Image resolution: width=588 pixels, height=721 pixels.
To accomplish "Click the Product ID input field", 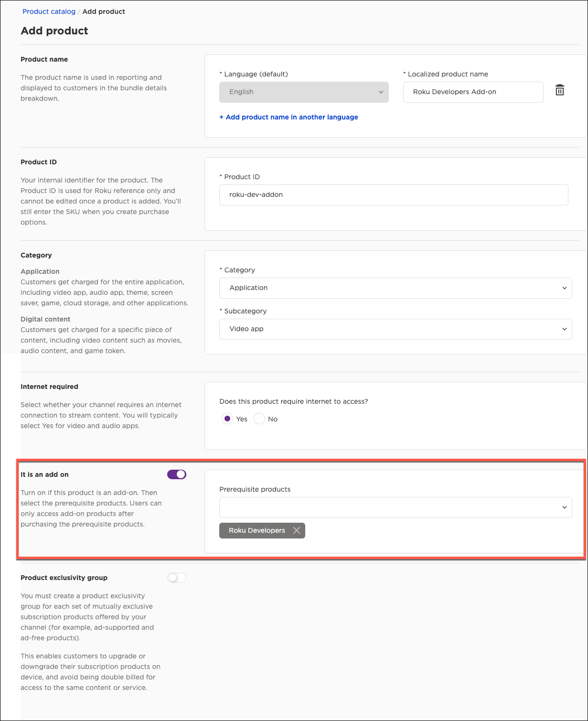I will [394, 195].
